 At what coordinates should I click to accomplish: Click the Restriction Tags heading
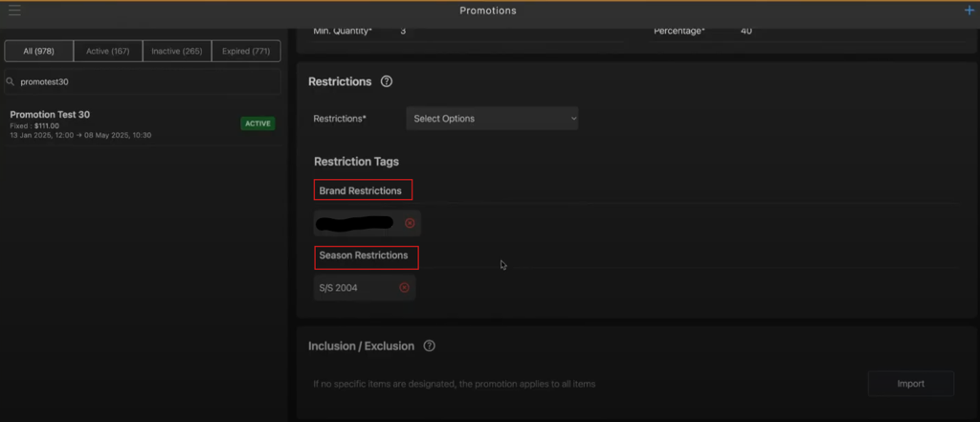(x=356, y=162)
